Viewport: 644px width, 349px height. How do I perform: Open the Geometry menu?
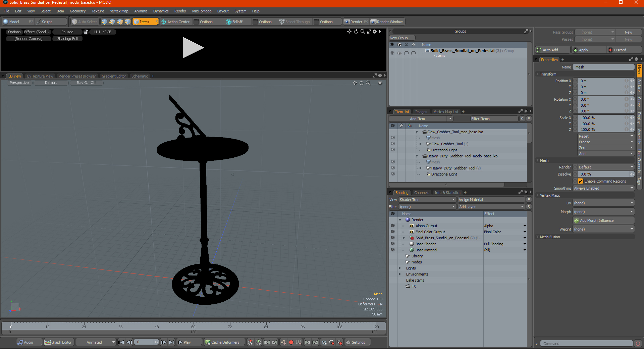[77, 11]
